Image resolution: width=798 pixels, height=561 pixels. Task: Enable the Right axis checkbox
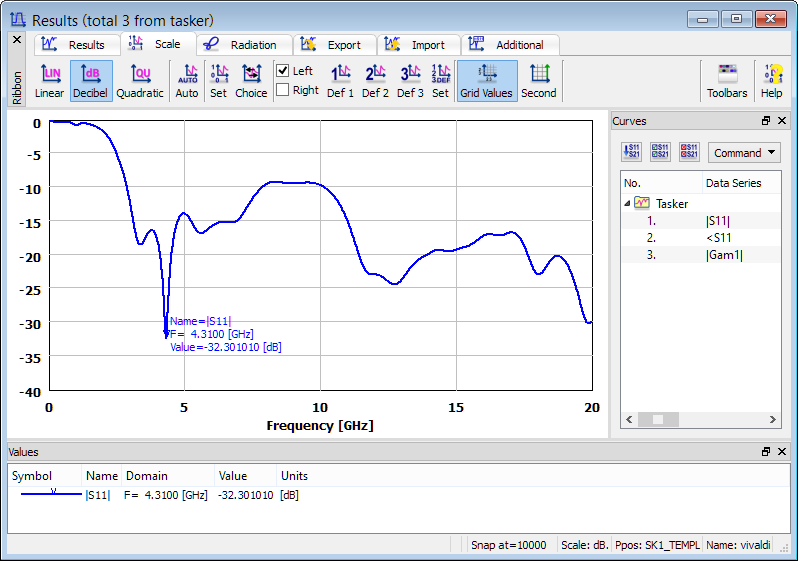pyautogui.click(x=283, y=90)
